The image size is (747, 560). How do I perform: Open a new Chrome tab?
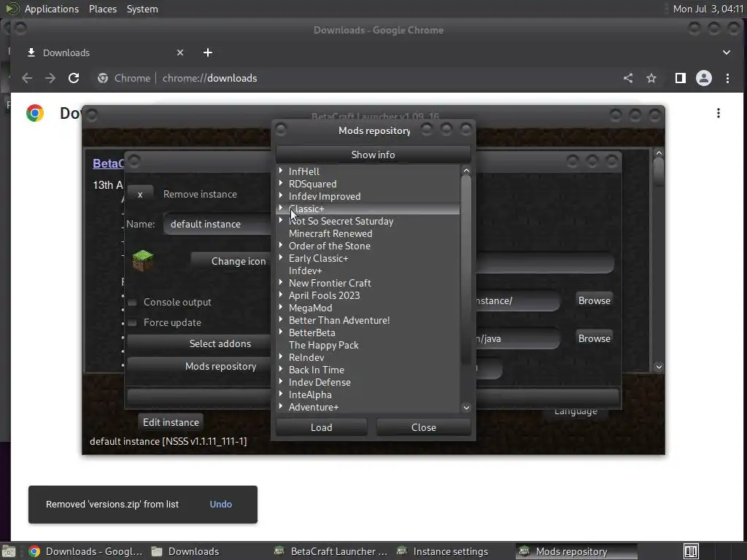coord(208,52)
